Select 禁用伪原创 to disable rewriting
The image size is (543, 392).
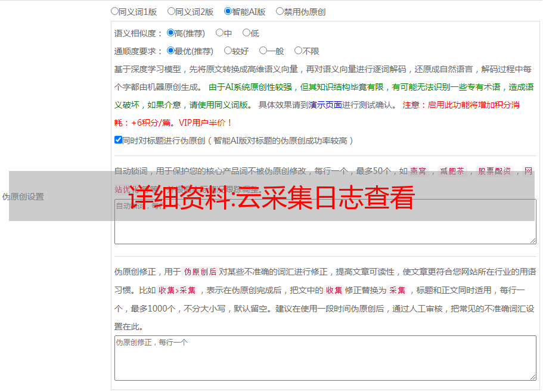coord(280,11)
